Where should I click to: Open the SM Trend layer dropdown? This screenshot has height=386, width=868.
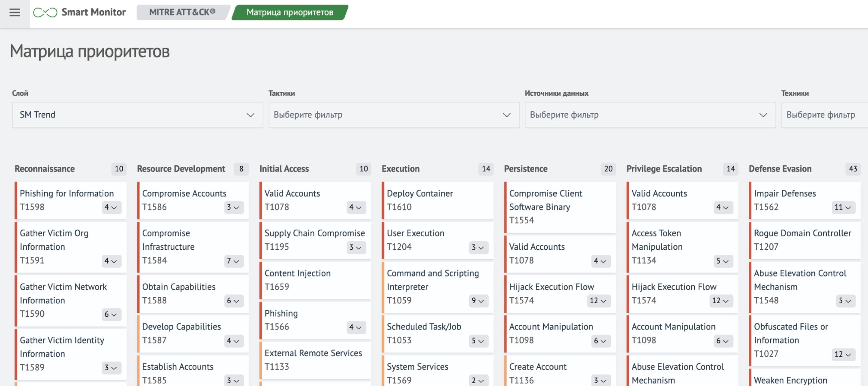pyautogui.click(x=137, y=115)
